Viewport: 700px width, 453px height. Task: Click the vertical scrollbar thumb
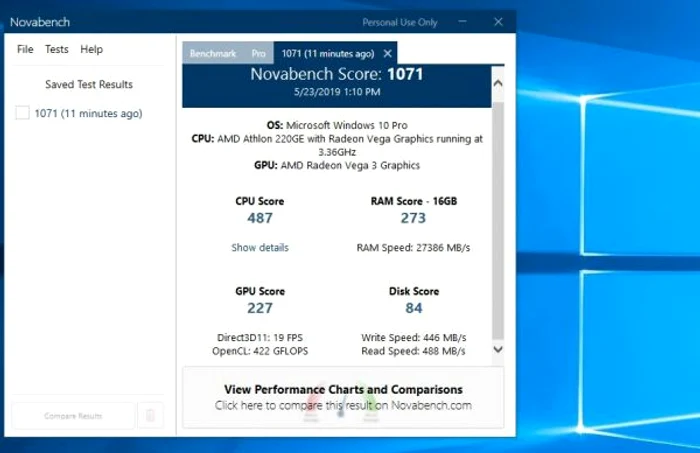click(x=498, y=221)
